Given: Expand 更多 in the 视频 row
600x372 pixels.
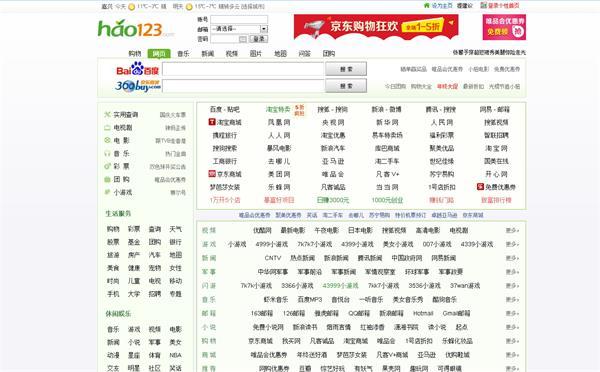Looking at the screenshot, I should click(x=512, y=230).
